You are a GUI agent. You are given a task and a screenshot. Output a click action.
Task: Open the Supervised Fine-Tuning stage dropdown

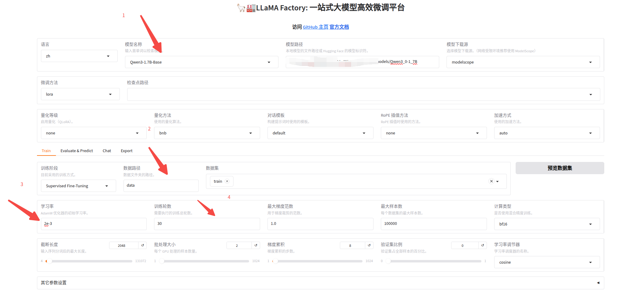click(78, 186)
